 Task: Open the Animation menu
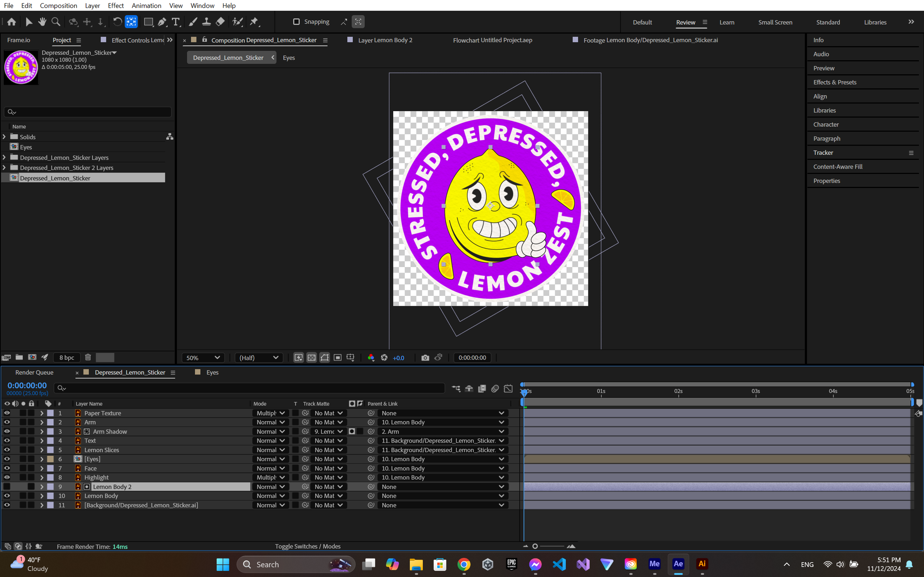point(146,5)
